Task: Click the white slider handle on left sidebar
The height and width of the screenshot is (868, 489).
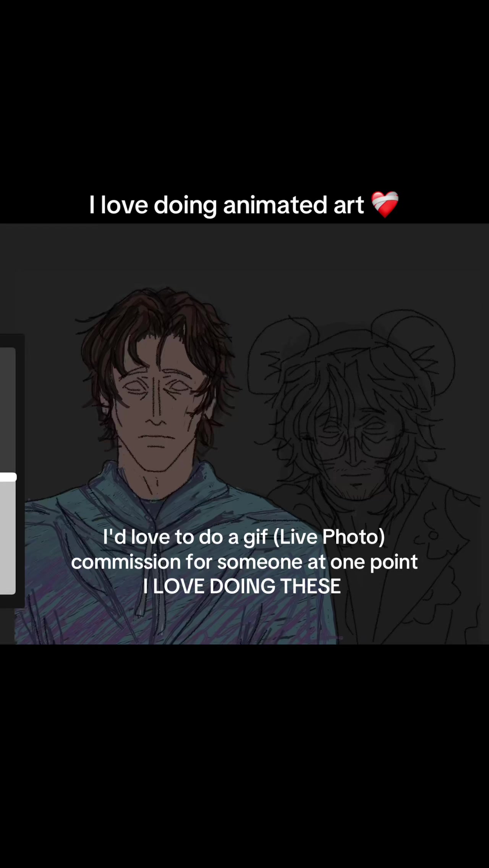Action: tap(8, 477)
